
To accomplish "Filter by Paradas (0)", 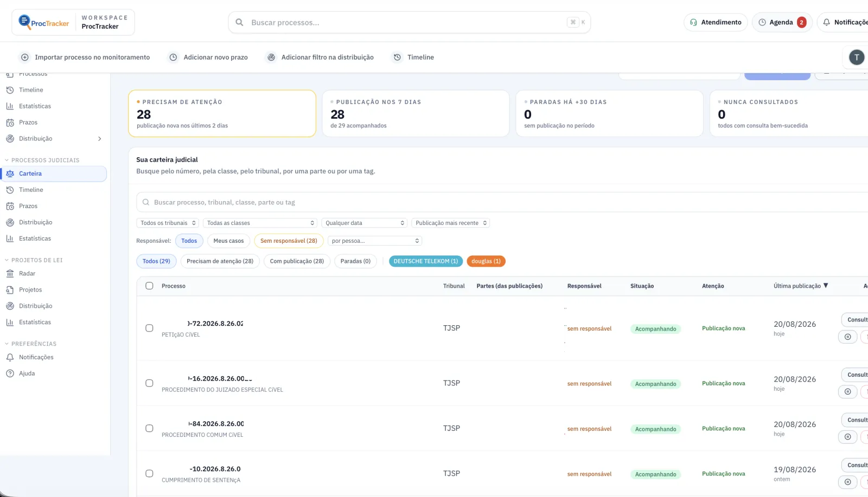I will 355,261.
